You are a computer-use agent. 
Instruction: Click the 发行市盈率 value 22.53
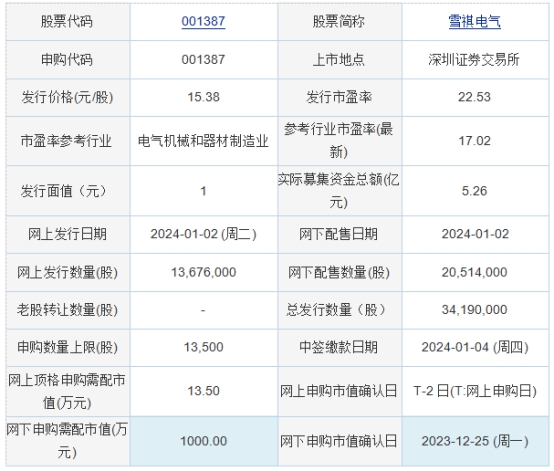click(x=475, y=97)
